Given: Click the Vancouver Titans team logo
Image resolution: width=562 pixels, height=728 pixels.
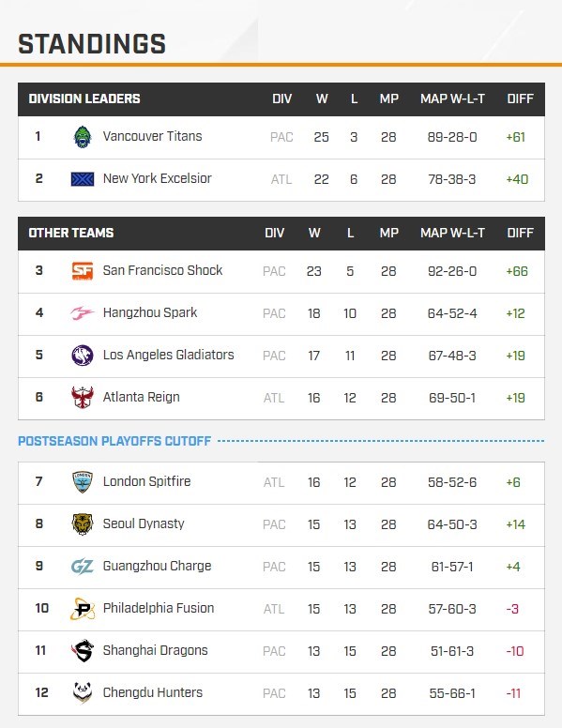Looking at the screenshot, I should click(83, 137).
